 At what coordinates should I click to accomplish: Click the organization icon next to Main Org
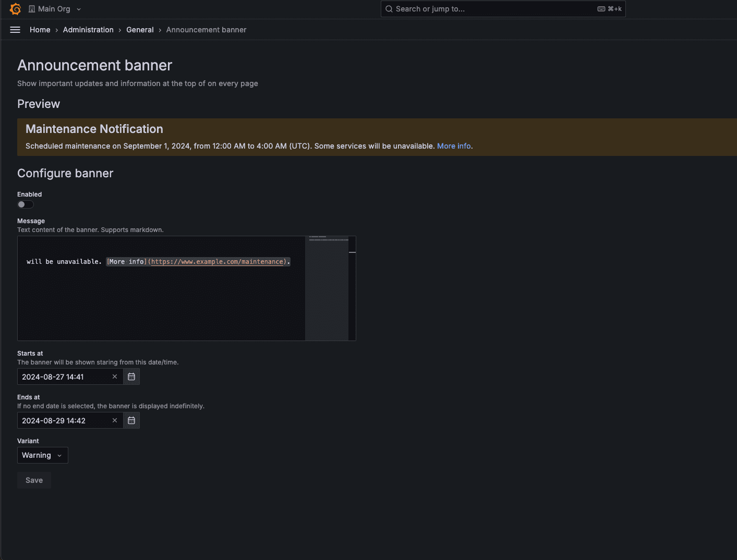tap(32, 8)
